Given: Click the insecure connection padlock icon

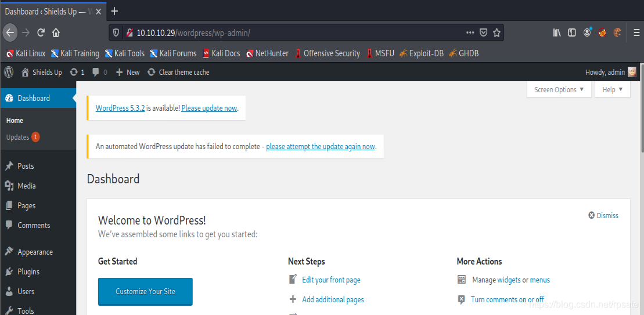Looking at the screenshot, I should [129, 33].
